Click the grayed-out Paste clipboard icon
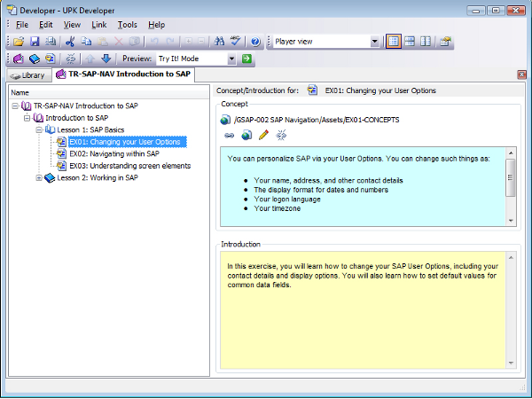Image resolution: width=532 pixels, height=399 pixels. click(103, 42)
